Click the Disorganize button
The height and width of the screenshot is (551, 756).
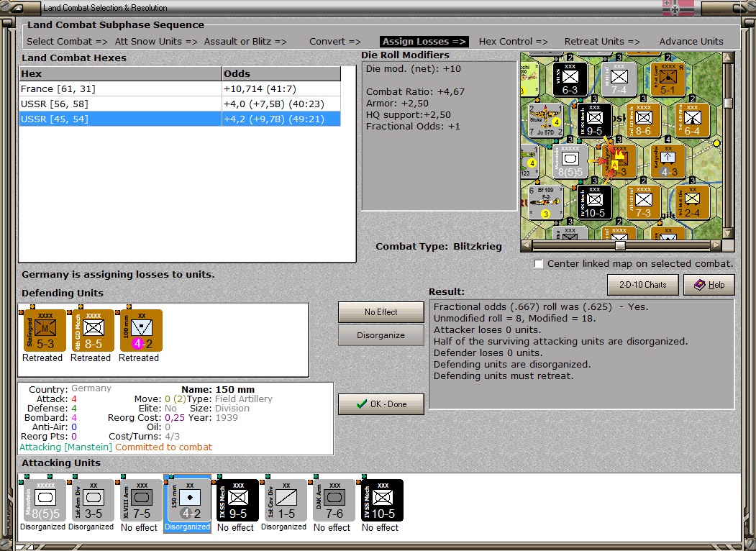[x=381, y=335]
